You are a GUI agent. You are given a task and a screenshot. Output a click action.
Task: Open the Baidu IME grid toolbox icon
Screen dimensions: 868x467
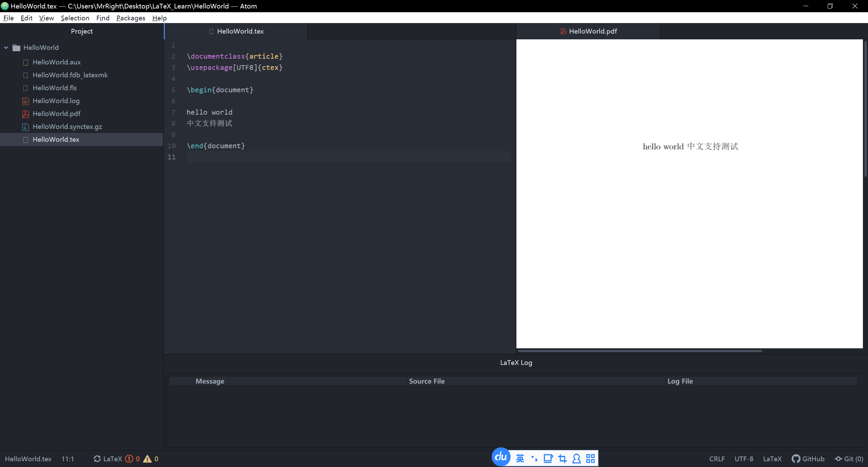591,459
